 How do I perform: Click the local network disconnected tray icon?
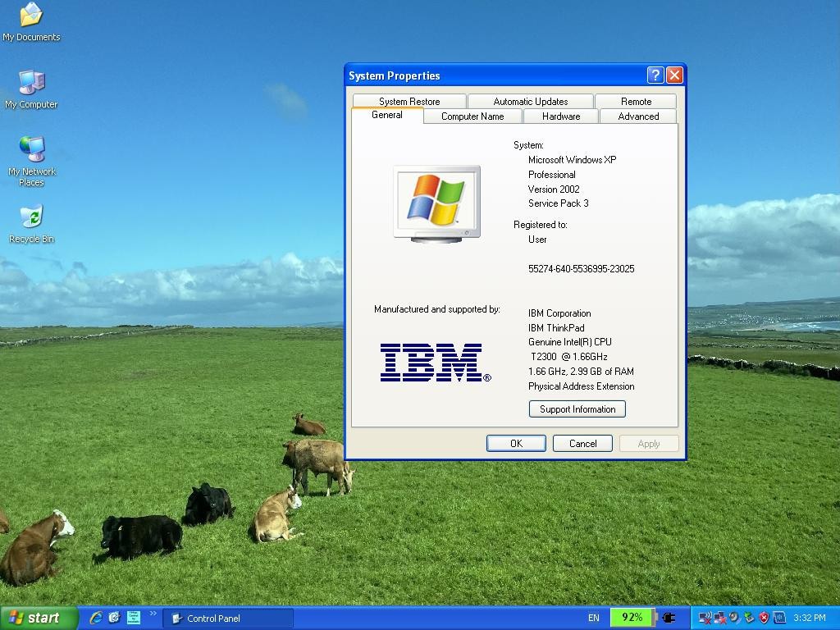[719, 618]
